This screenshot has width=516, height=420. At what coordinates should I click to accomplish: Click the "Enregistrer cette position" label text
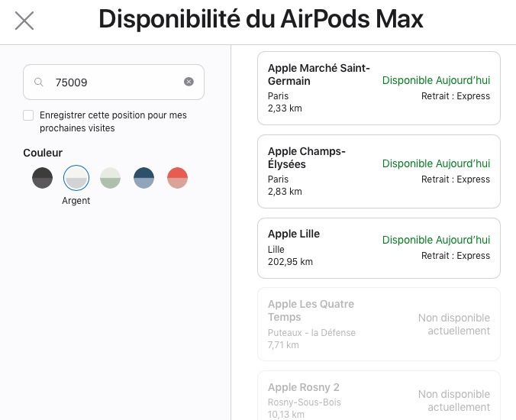[x=113, y=121]
